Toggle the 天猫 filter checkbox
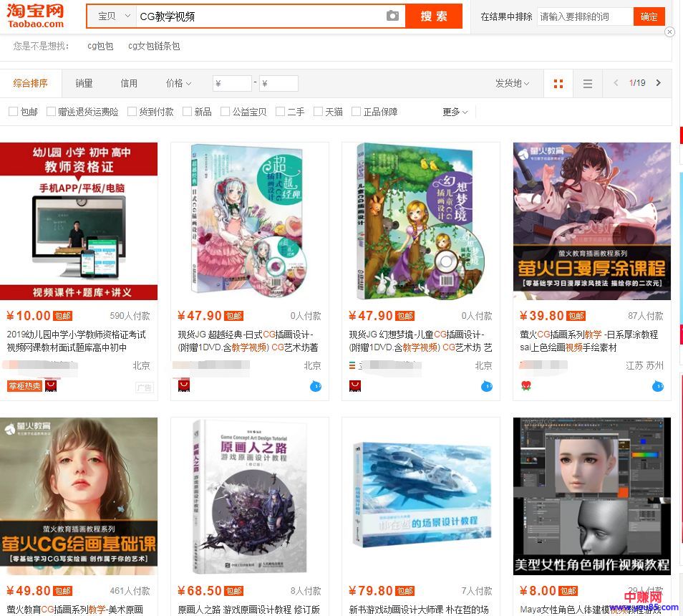The height and width of the screenshot is (616, 683). tap(319, 112)
